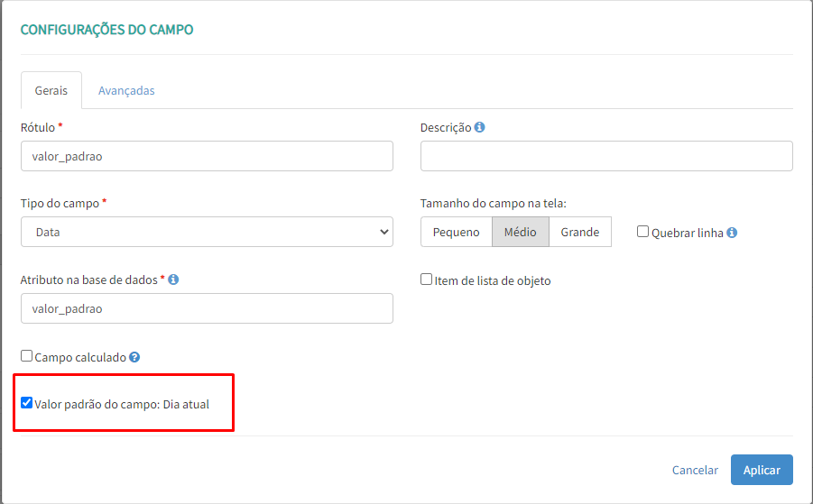Show the Quebrar linha info tooltip icon
Screen dimensions: 813x504
tap(732, 233)
